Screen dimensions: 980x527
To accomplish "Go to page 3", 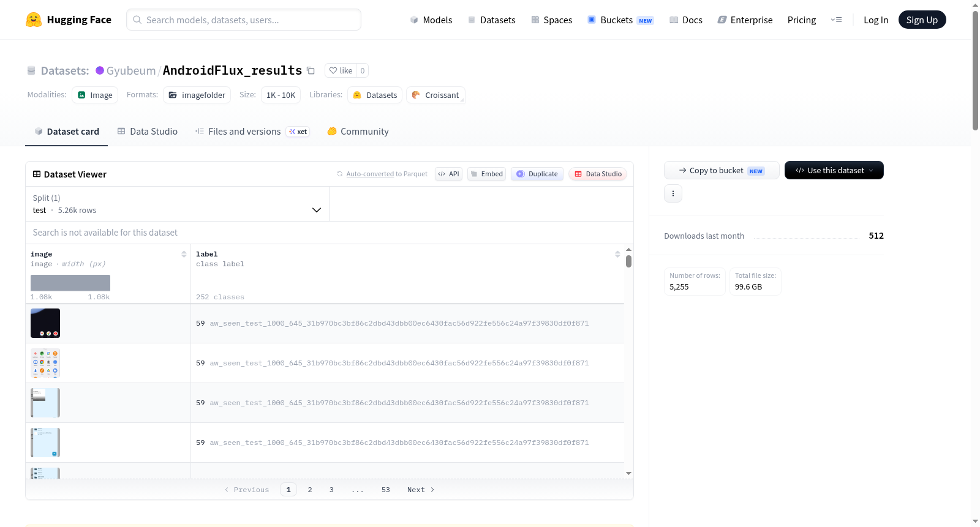I will [331, 490].
